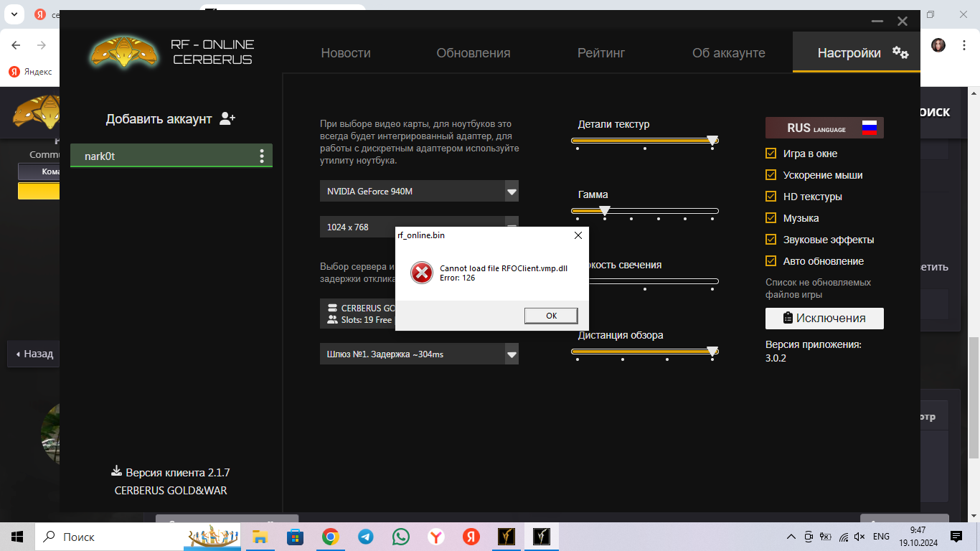Toggle the 'Музыка' checkbox
This screenshot has height=551, width=980.
pos(771,218)
